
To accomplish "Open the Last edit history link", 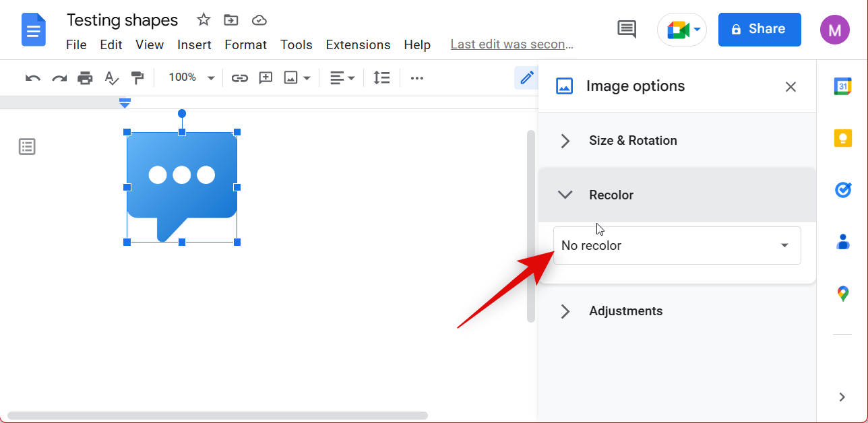I will click(511, 44).
